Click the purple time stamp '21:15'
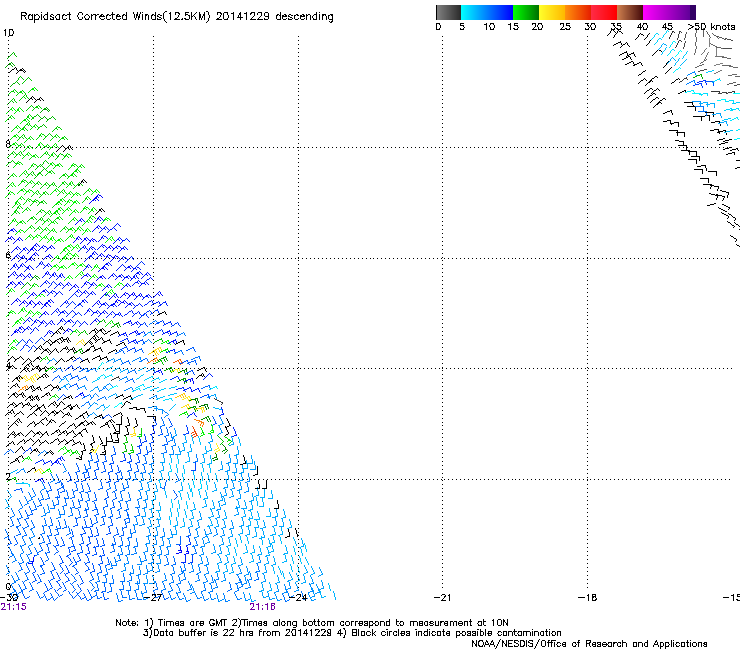Image resolution: width=740 pixels, height=650 pixels. [x=14, y=607]
